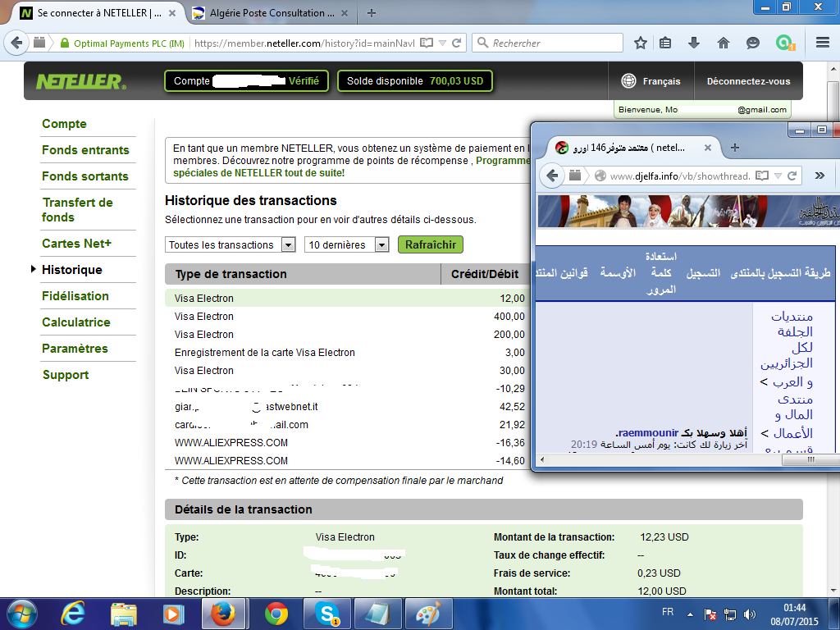This screenshot has width=840, height=630.
Task: Click the raemmounir username link
Action: tap(648, 433)
